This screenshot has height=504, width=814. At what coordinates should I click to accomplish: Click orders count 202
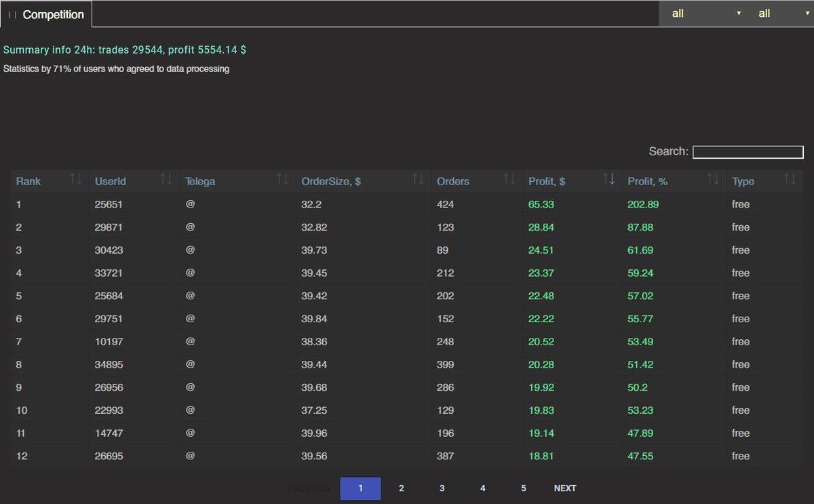445,296
